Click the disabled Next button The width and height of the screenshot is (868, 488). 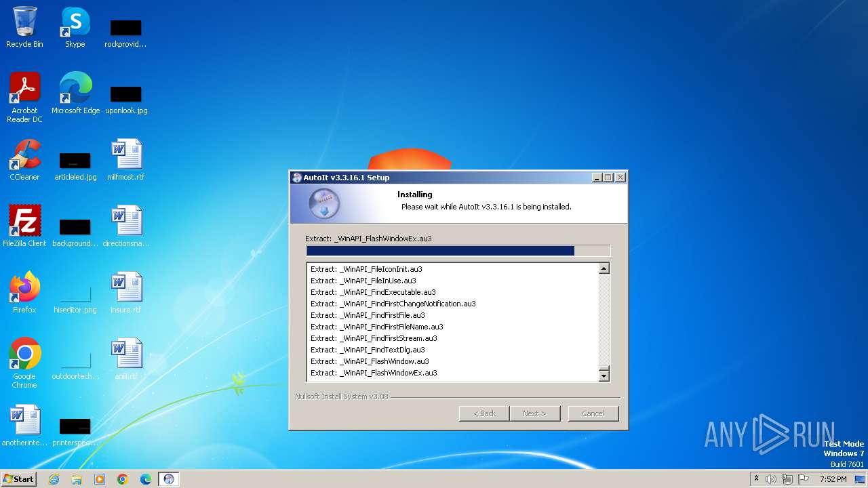coord(534,413)
